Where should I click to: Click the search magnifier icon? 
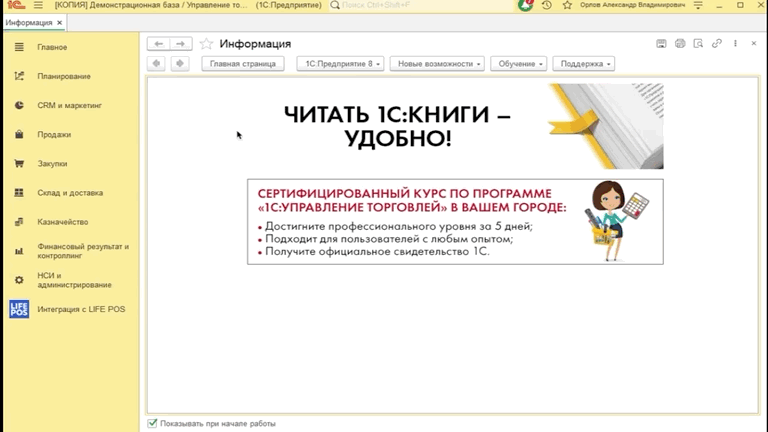point(335,5)
